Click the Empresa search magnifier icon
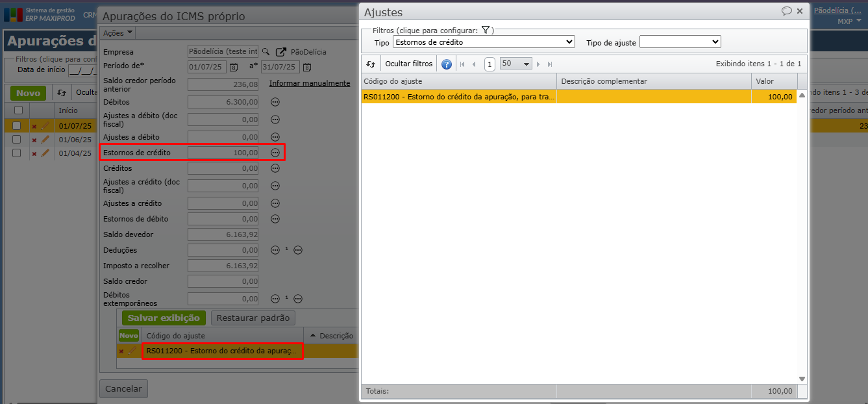 click(x=266, y=51)
